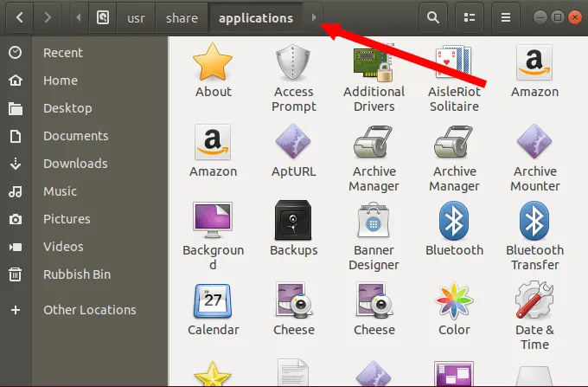588x387 pixels.
Task: Open the Calendar application icon
Action: click(213, 300)
